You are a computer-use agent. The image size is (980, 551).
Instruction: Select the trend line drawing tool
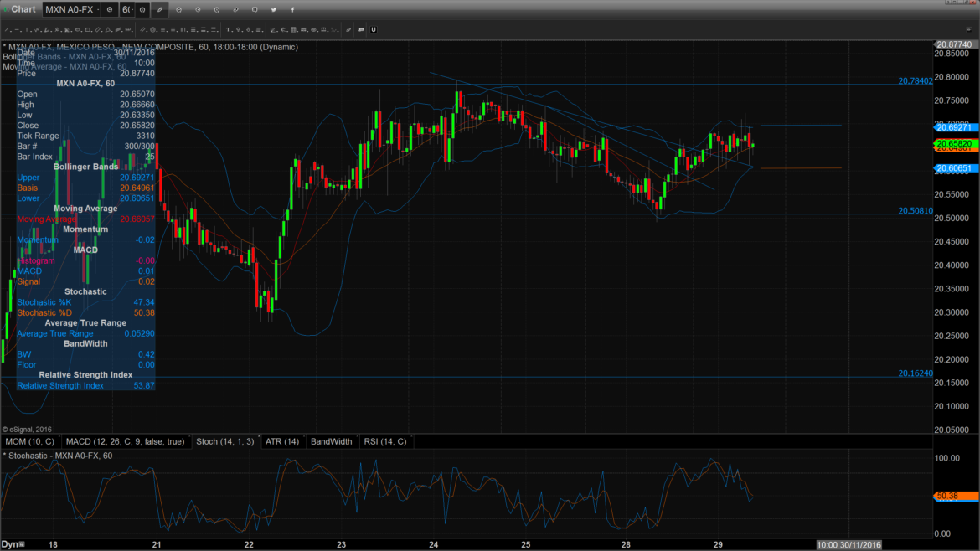click(x=8, y=30)
